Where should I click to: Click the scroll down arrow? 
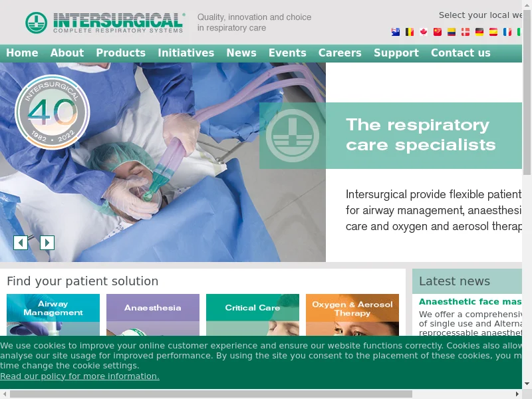point(527,384)
